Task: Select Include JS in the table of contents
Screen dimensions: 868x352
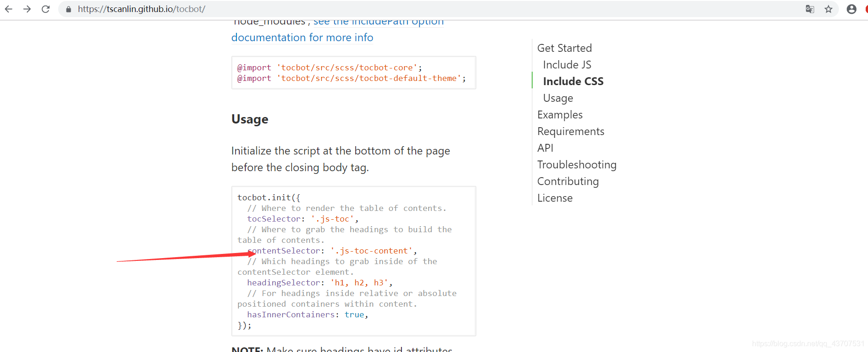Action: (567, 65)
